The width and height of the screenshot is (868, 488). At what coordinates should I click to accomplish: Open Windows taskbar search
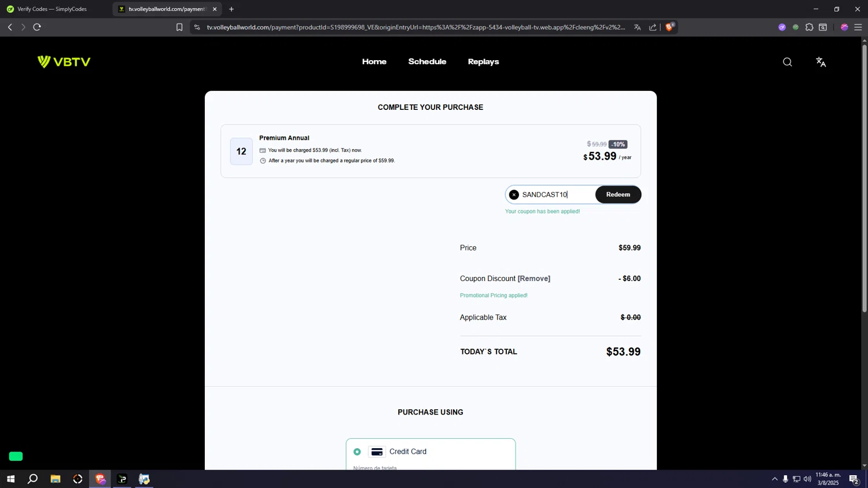tap(33, 479)
